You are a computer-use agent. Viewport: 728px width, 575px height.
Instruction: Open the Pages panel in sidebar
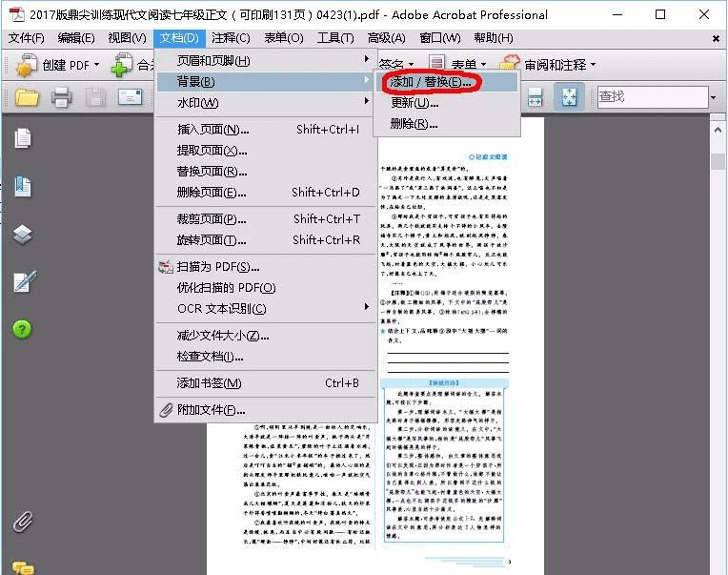pyautogui.click(x=23, y=138)
